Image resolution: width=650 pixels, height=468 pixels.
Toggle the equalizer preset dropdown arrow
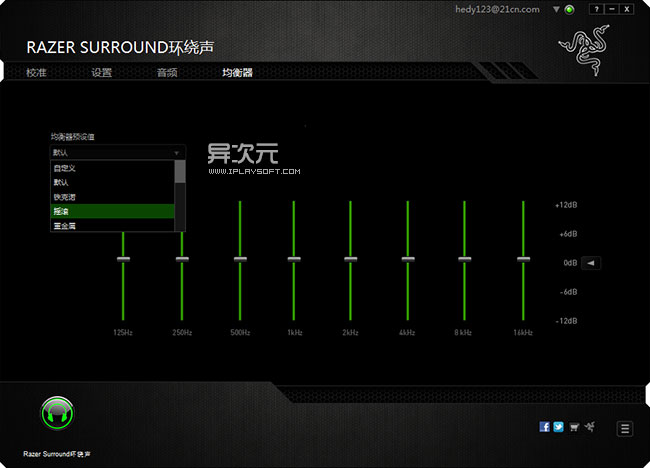(x=177, y=153)
